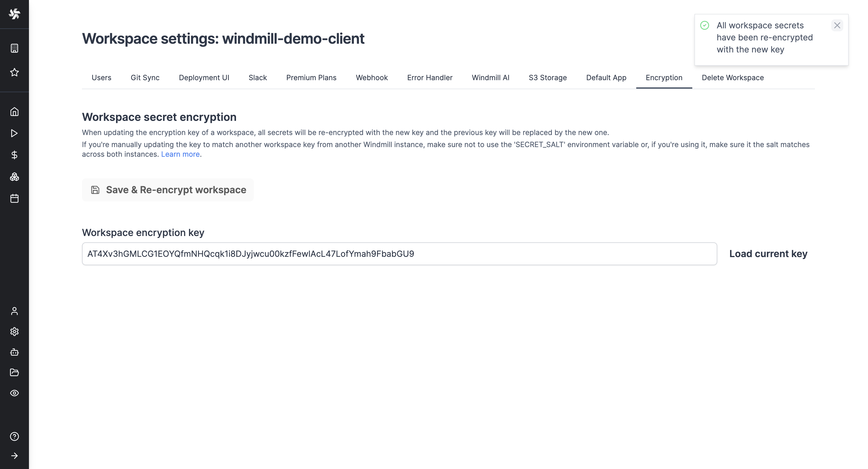
Task: Expand sidebar with arrow icon
Action: [14, 456]
